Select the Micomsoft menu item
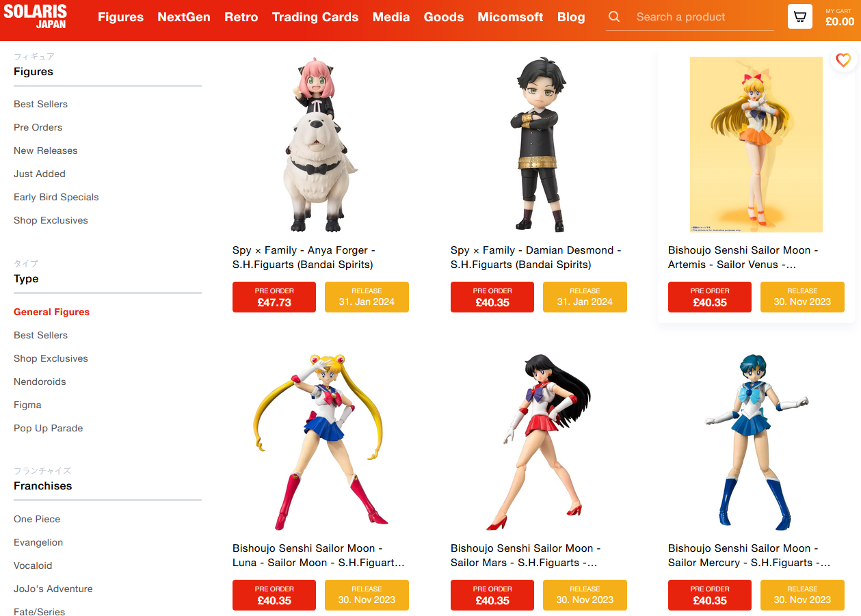861x616 pixels. pos(511,17)
